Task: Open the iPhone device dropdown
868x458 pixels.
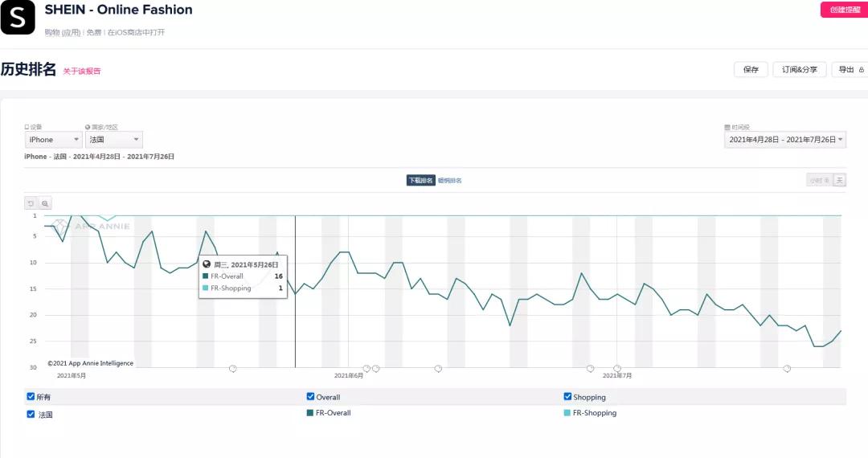Action: (53, 140)
